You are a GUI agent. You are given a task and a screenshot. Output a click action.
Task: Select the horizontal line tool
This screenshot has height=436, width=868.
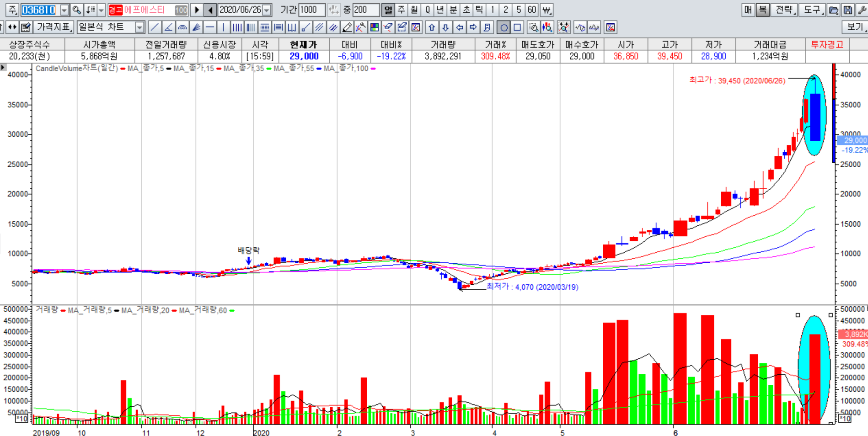[210, 27]
